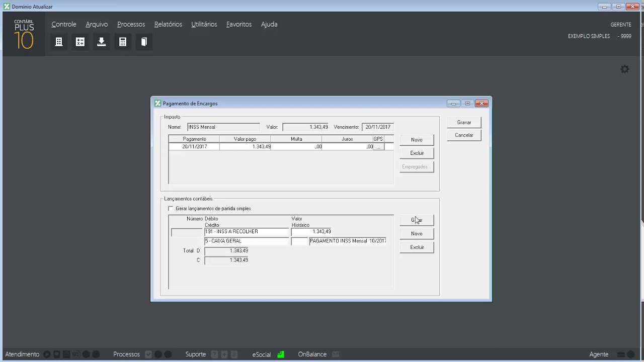Click the GERENTE user label
The image size is (644, 362).
621,25
